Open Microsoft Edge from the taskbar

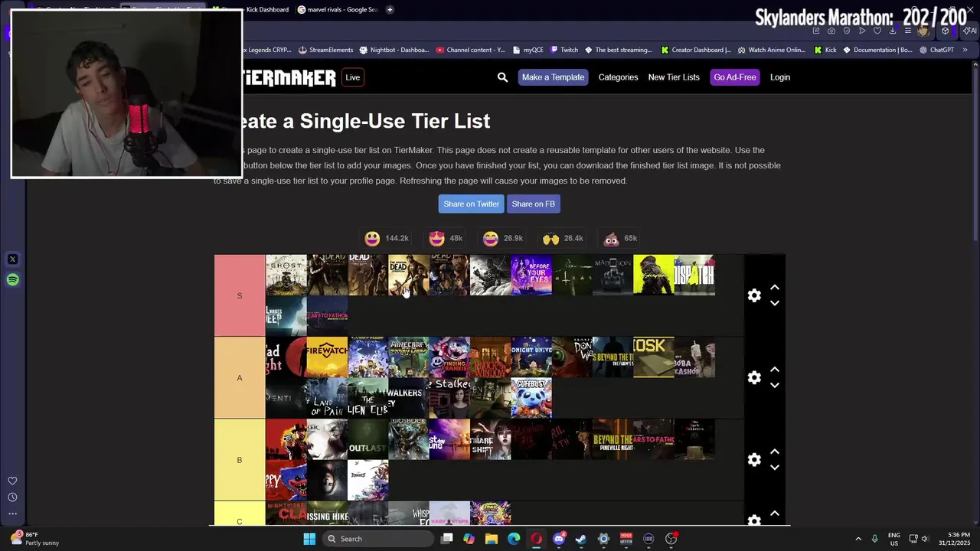(514, 539)
